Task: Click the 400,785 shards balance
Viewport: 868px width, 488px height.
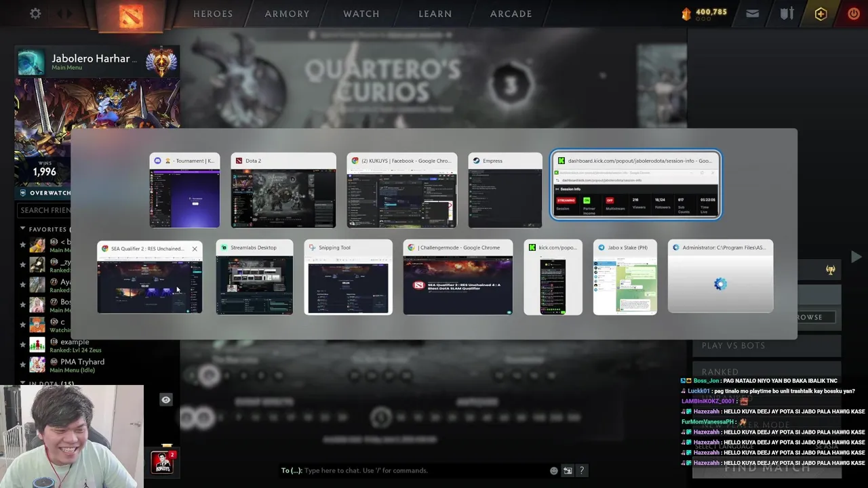Action: pos(711,12)
